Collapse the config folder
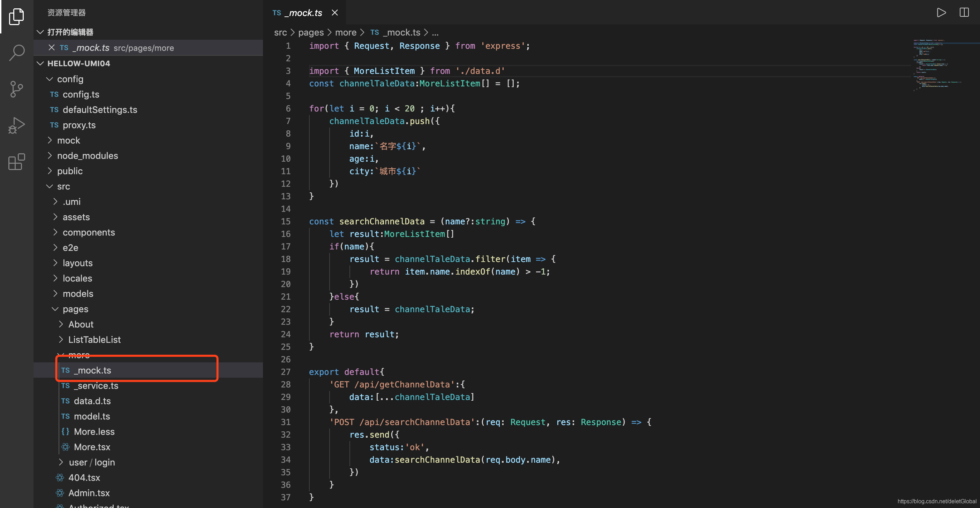The width and height of the screenshot is (980, 508). [x=50, y=79]
